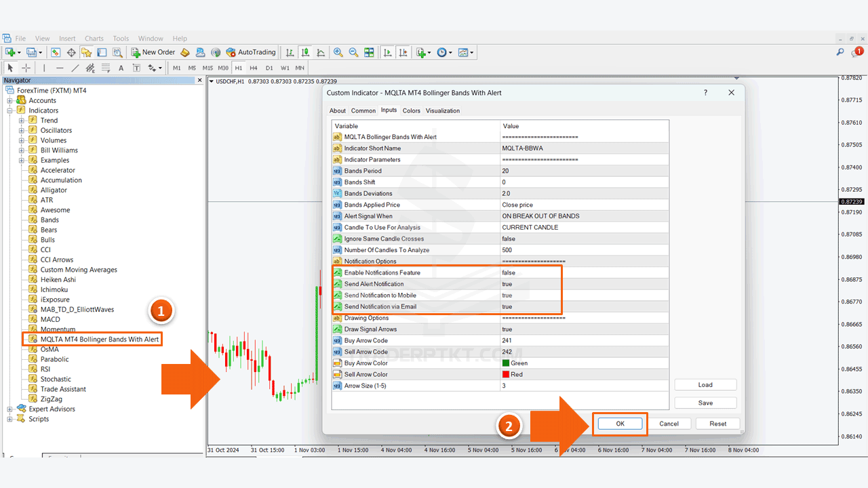
Task: Click the New Order toolbar button
Action: click(x=153, y=52)
